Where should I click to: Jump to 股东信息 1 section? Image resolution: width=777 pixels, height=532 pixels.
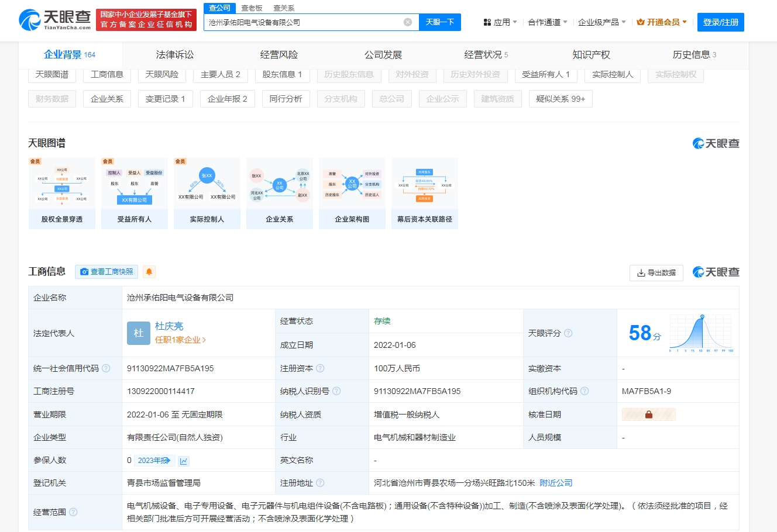pyautogui.click(x=282, y=74)
